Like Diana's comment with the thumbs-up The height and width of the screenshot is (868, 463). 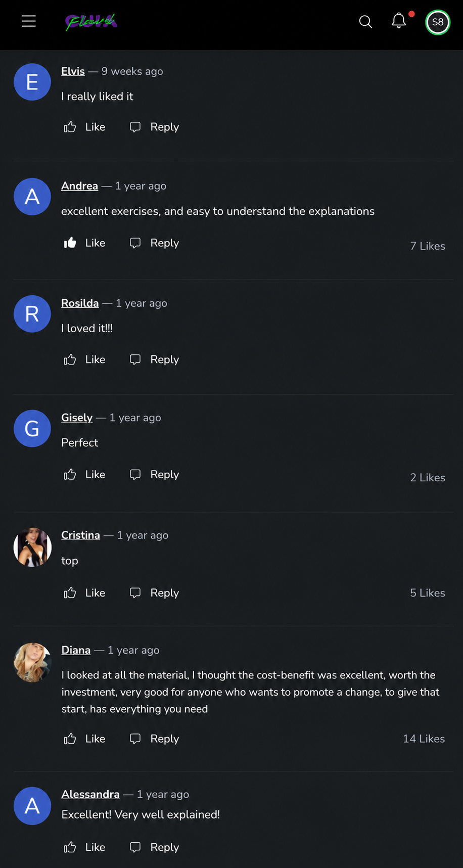point(70,739)
